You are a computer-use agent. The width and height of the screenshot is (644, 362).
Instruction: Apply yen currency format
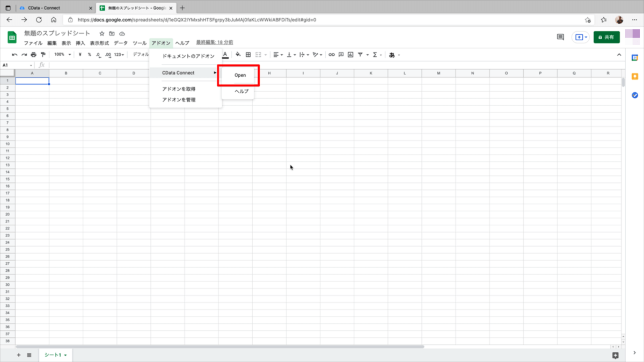tap(80, 55)
